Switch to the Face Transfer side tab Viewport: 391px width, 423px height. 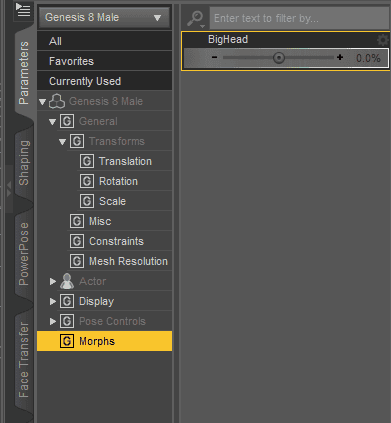(x=24, y=360)
